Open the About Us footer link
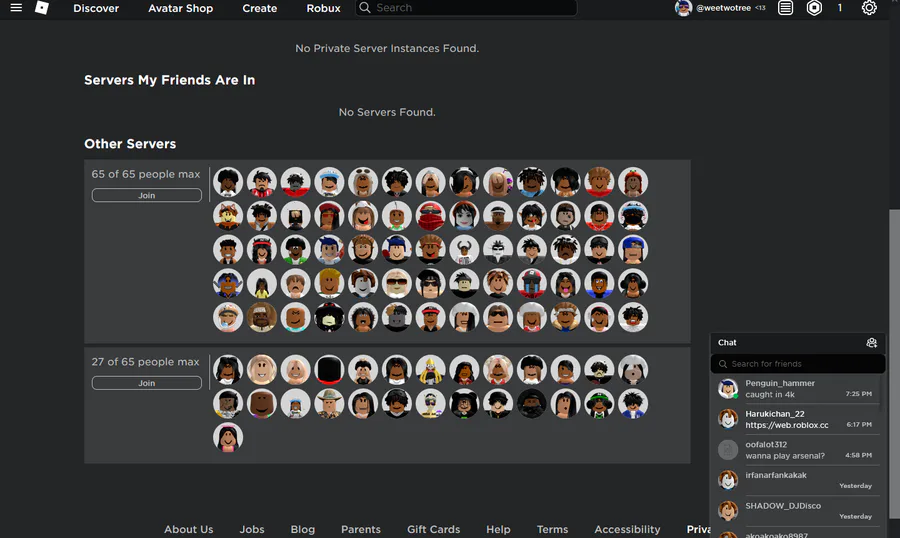900x538 pixels. click(188, 529)
